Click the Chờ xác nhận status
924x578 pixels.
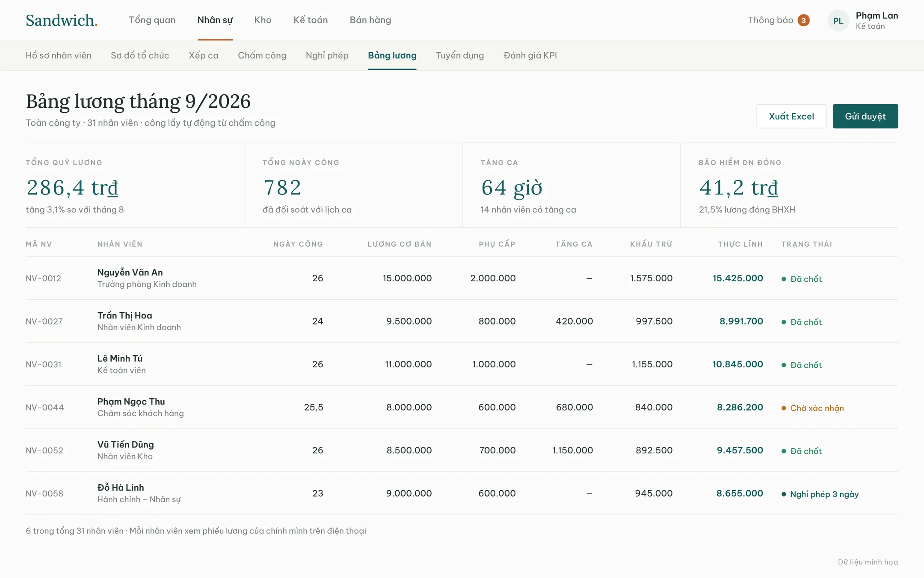coord(813,408)
